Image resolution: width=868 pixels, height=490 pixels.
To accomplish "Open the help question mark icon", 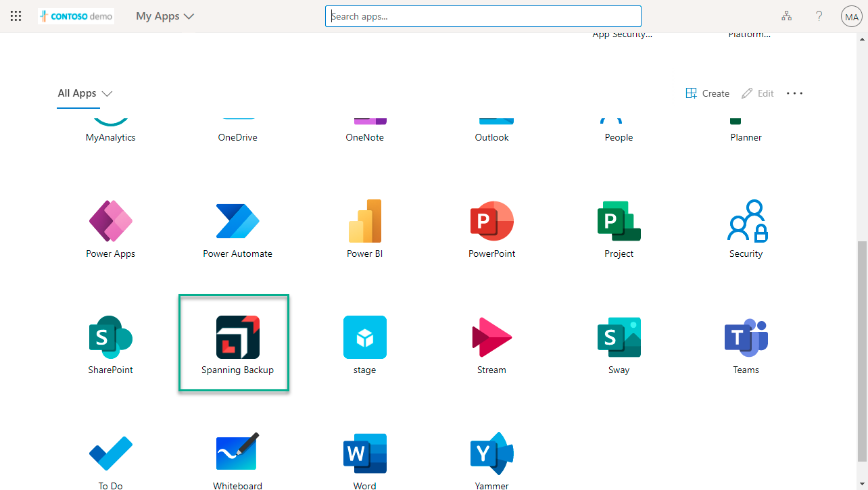I will click(819, 16).
